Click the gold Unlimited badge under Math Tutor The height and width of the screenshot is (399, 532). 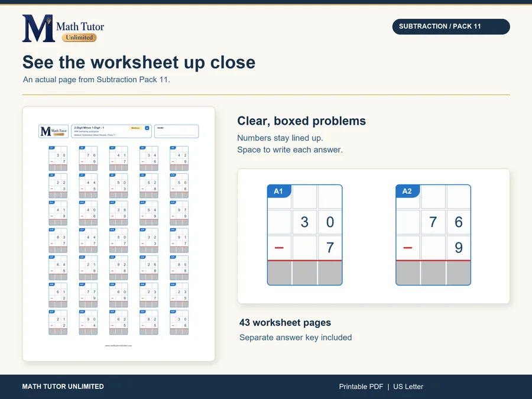[79, 37]
